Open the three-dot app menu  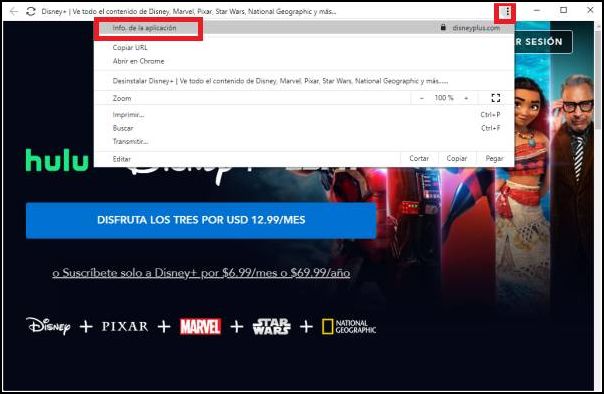tap(507, 12)
